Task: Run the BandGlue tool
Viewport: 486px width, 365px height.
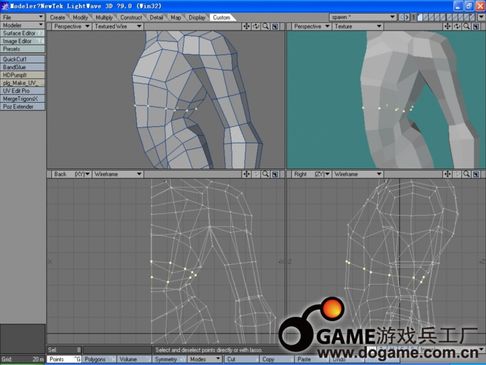Action: 22,67
